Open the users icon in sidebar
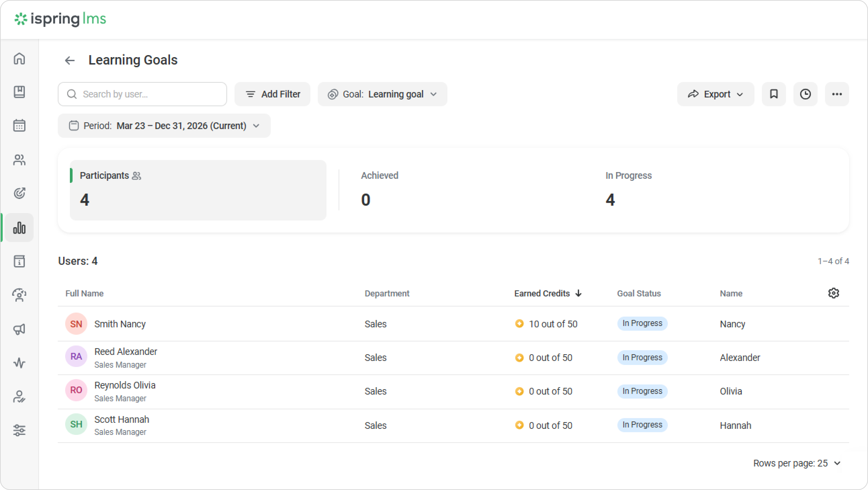 point(19,160)
